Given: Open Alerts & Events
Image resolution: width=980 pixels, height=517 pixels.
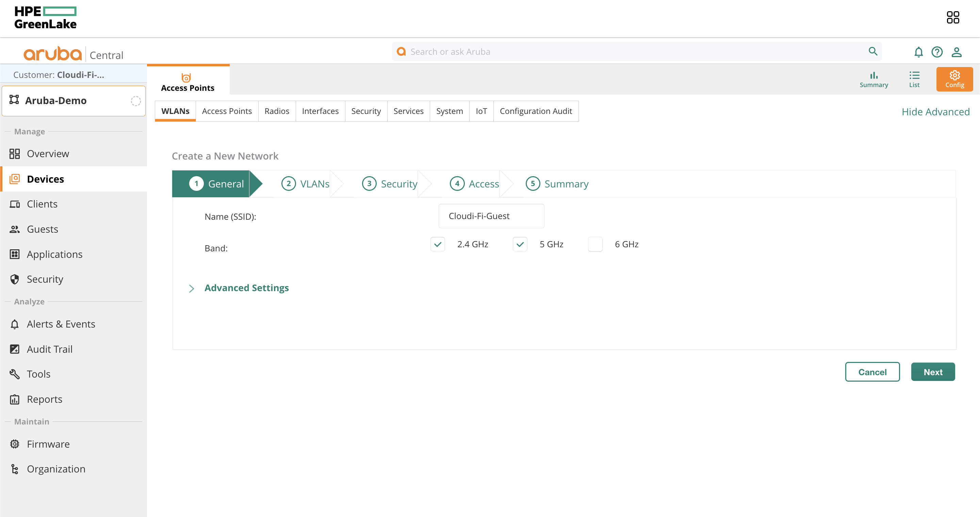Looking at the screenshot, I should tap(61, 323).
